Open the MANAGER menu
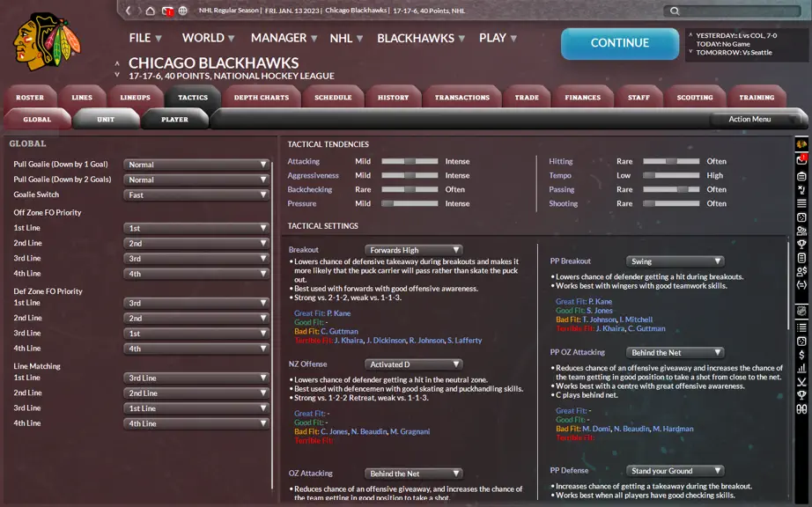Screen dimensions: 812x507 [x=284, y=38]
